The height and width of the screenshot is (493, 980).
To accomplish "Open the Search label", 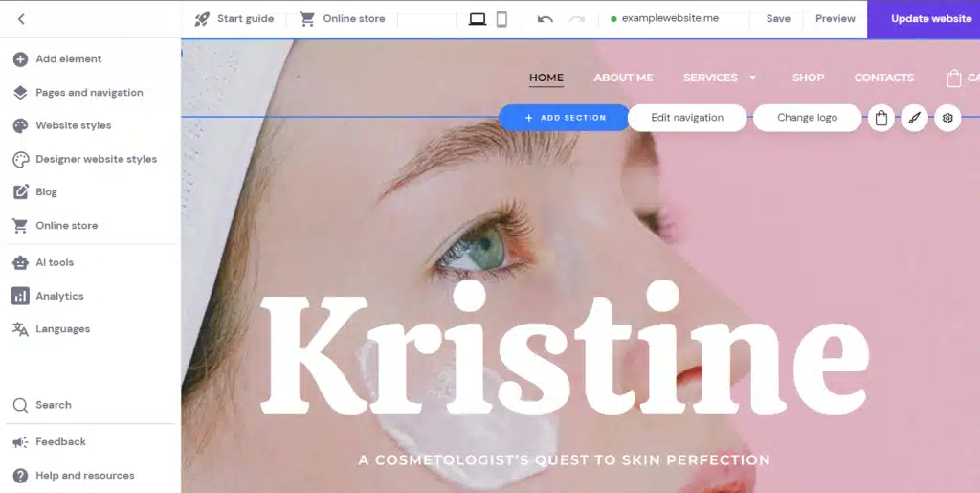I will point(54,405).
